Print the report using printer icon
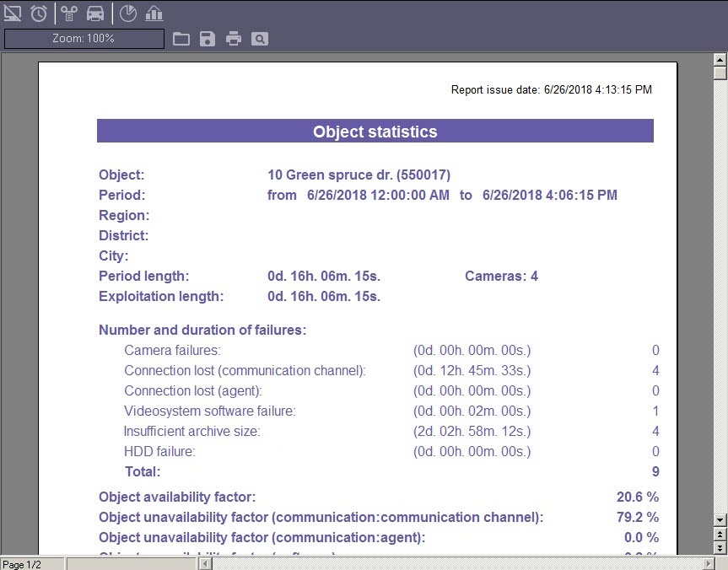 233,39
